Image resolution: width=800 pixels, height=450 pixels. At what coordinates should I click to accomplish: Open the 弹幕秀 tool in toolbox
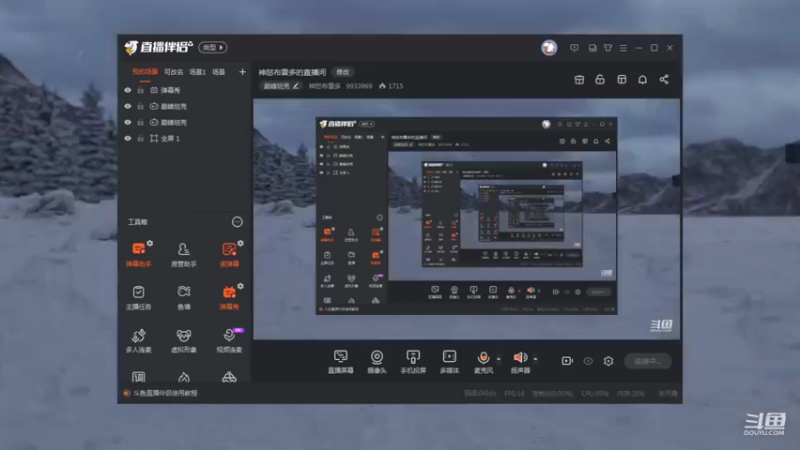tap(229, 297)
